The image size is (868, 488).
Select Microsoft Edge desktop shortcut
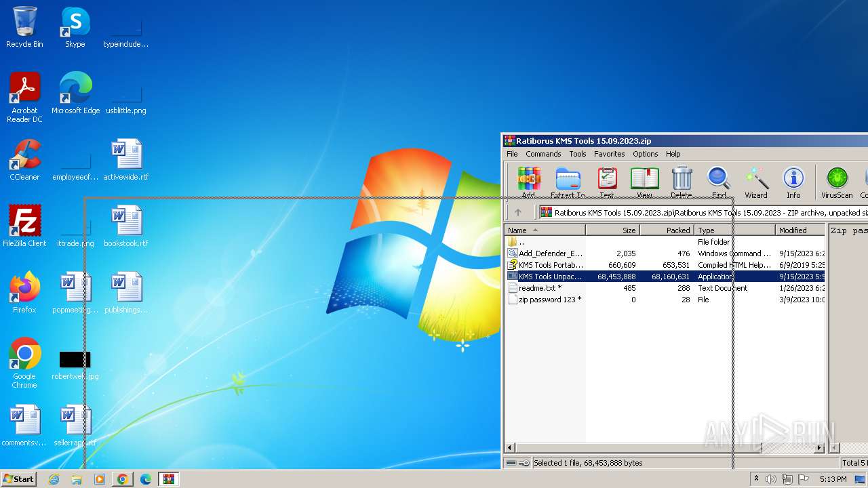click(75, 94)
